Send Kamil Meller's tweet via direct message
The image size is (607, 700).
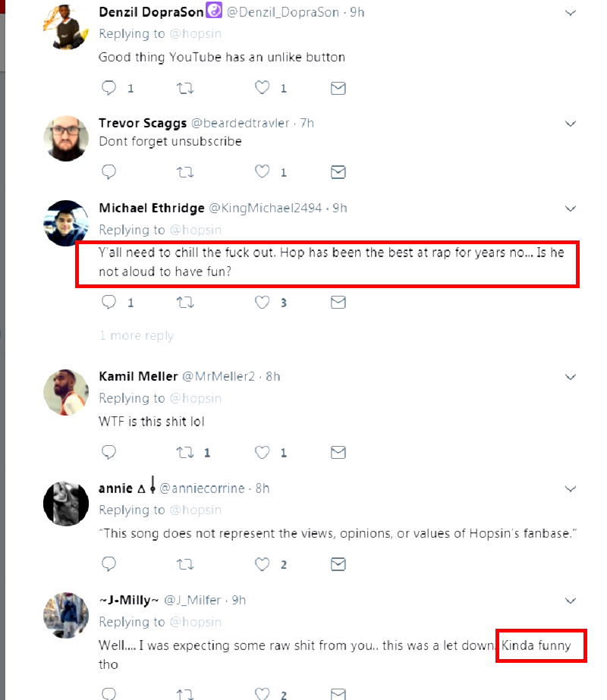click(338, 453)
